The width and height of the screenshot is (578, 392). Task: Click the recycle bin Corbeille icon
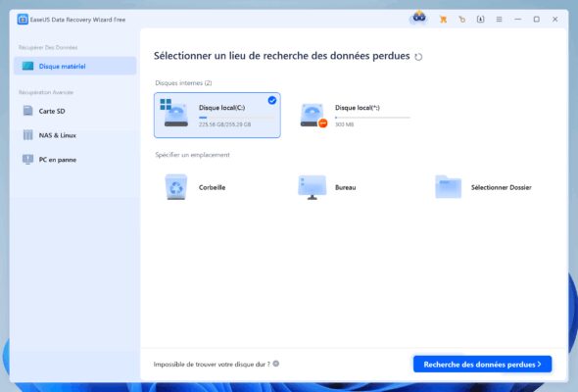click(176, 187)
